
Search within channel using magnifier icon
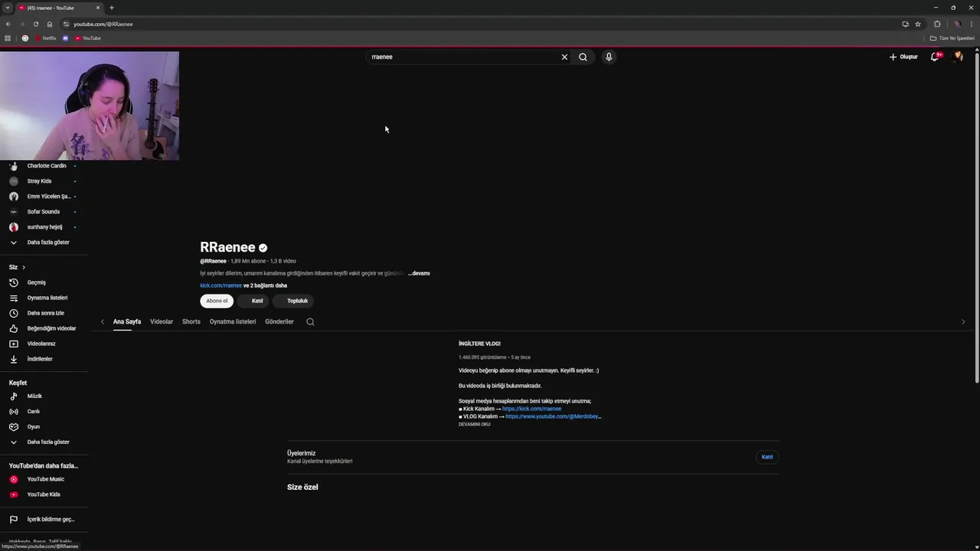[310, 322]
